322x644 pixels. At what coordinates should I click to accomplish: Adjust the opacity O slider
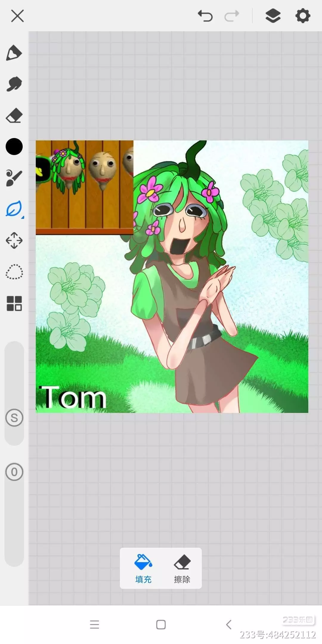pyautogui.click(x=14, y=472)
